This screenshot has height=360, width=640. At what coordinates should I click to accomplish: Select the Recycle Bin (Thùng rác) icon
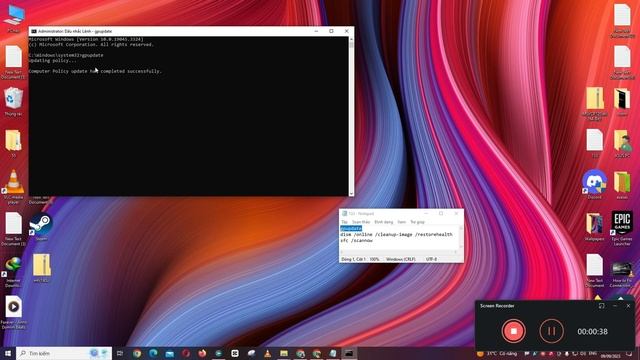pos(13,102)
